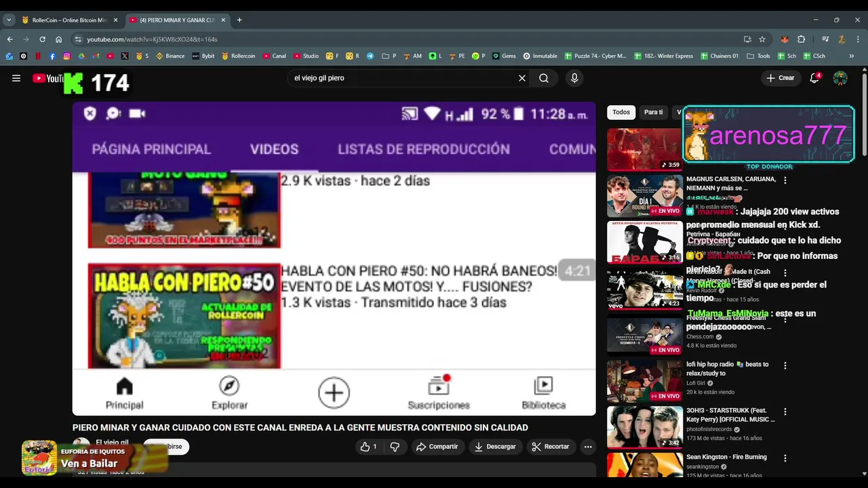Reload the page in Chrome
Image resolution: width=868 pixels, height=488 pixels.
coord(42,39)
